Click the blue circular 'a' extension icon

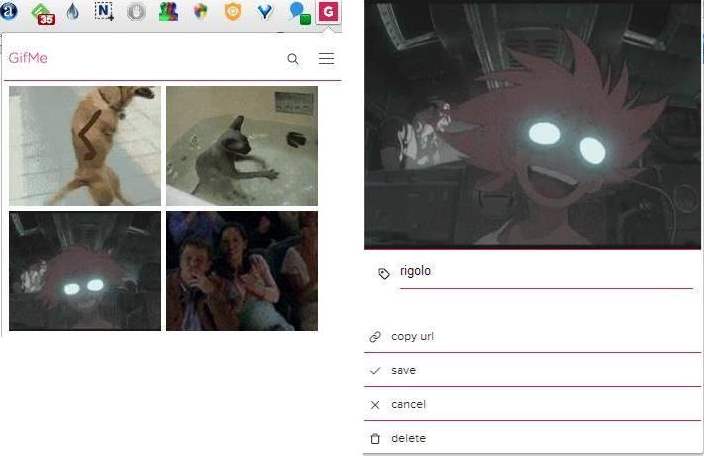9,12
